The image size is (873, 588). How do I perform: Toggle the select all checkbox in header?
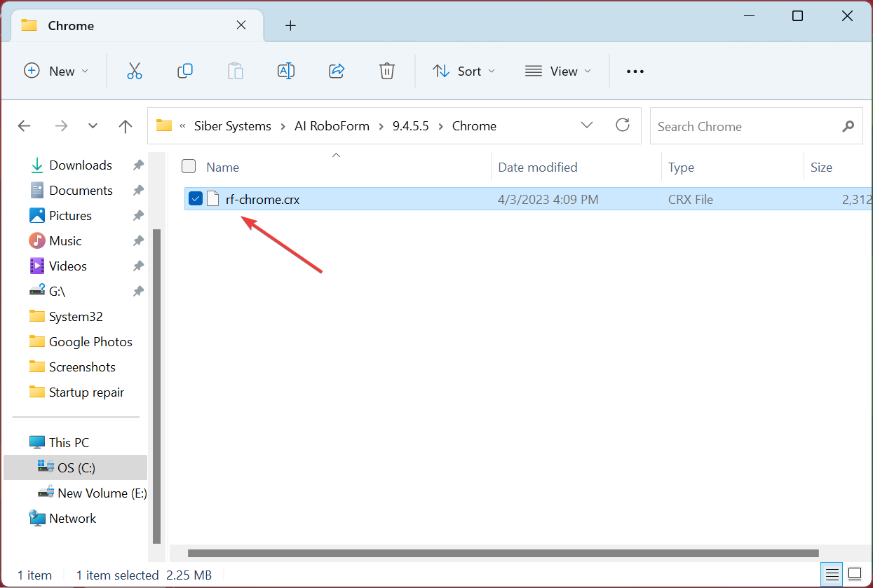click(189, 166)
